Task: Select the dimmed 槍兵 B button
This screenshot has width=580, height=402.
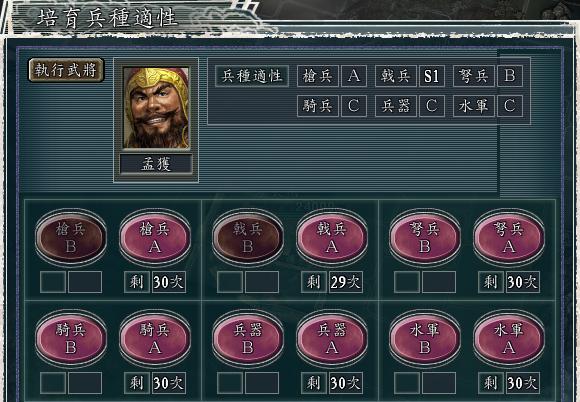Action: pyautogui.click(x=71, y=237)
